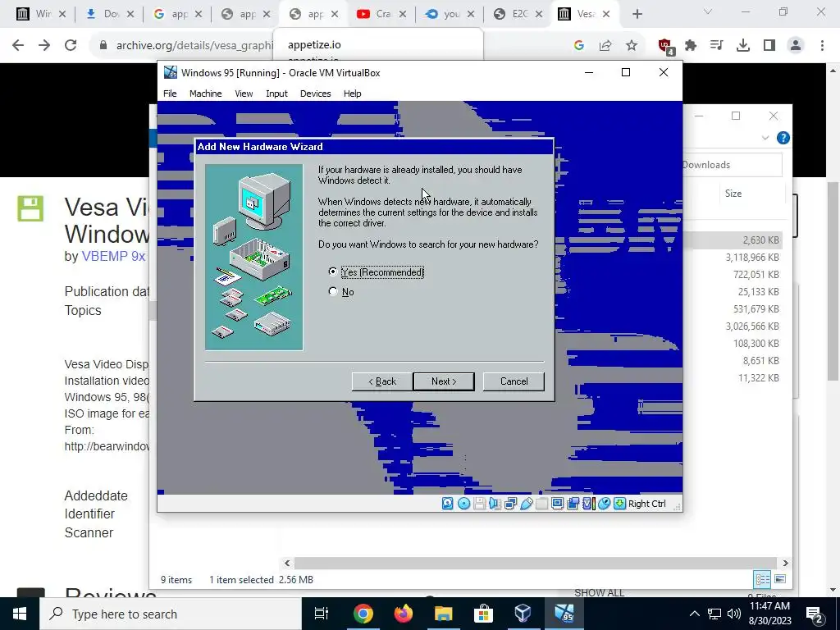Open Task View on the taskbar

point(321,614)
